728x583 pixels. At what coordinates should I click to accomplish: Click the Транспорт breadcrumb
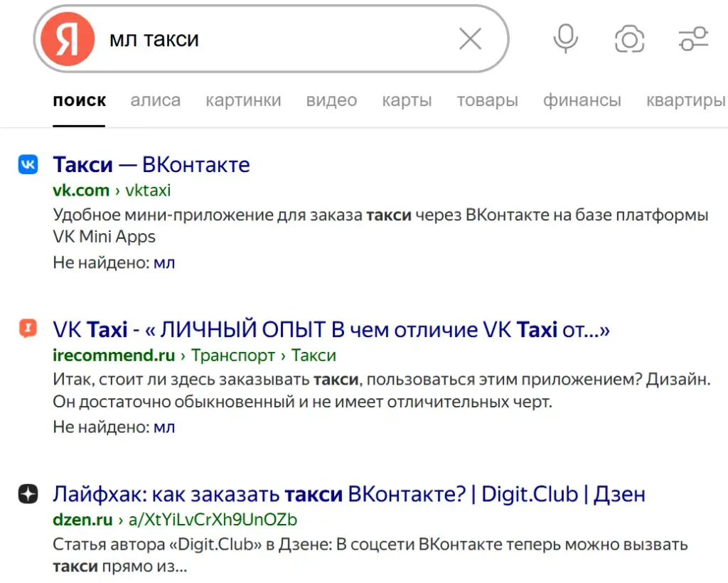(233, 355)
